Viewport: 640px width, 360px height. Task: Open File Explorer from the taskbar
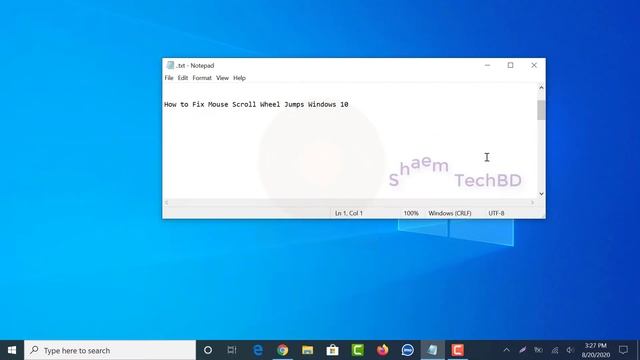point(307,350)
